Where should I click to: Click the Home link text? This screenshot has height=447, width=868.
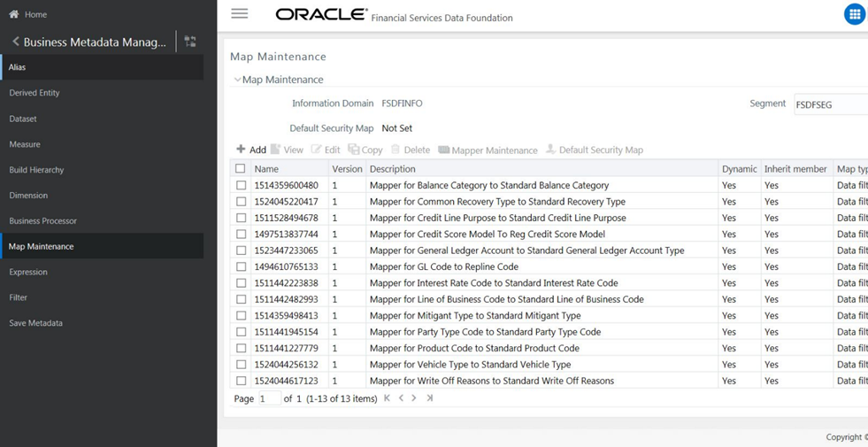36,14
